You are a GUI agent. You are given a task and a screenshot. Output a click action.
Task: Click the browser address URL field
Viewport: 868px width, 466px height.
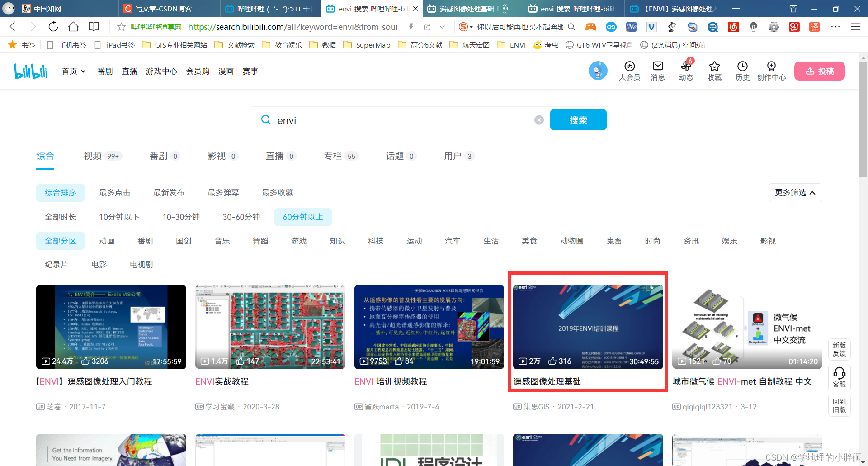tap(292, 27)
